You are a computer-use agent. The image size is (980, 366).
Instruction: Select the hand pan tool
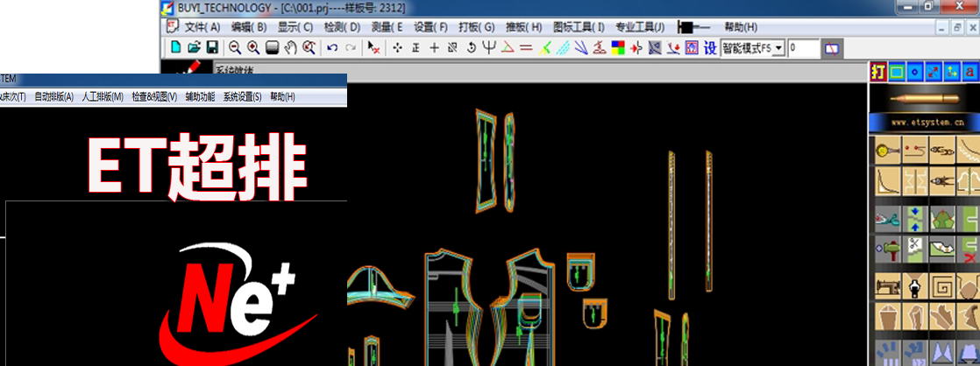(290, 46)
